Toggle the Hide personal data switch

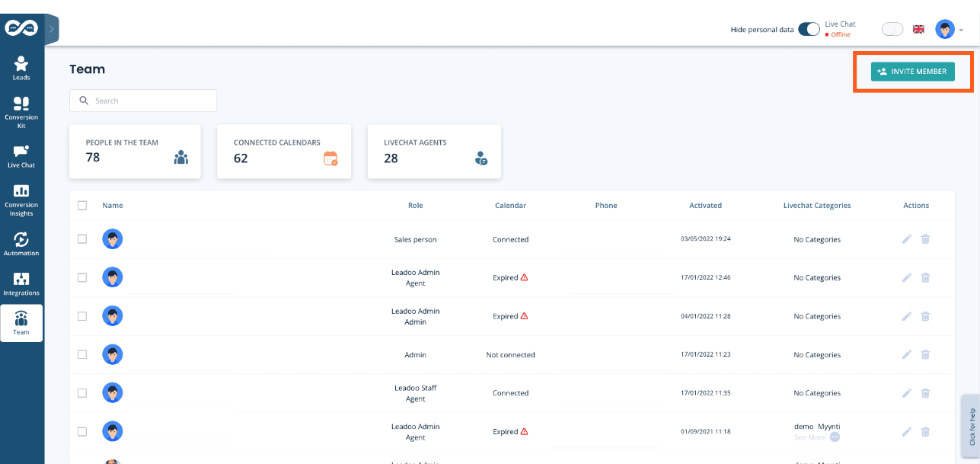pyautogui.click(x=809, y=30)
